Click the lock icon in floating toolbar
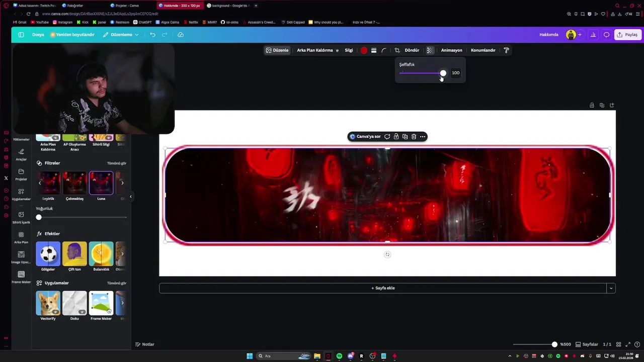This screenshot has width=644, height=362. 396,137
